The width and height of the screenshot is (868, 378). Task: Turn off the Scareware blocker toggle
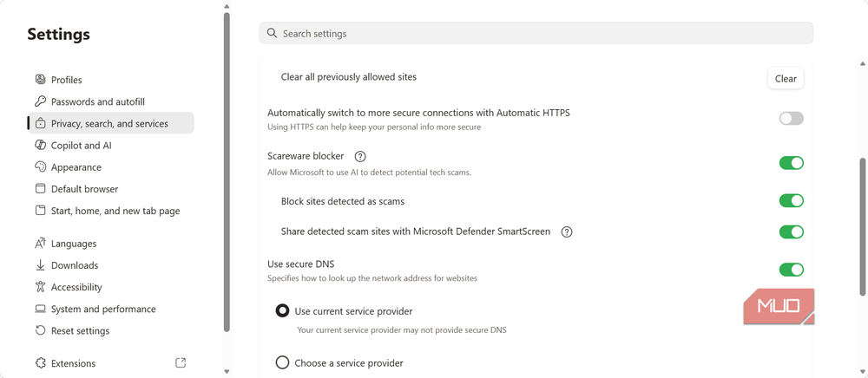point(791,163)
